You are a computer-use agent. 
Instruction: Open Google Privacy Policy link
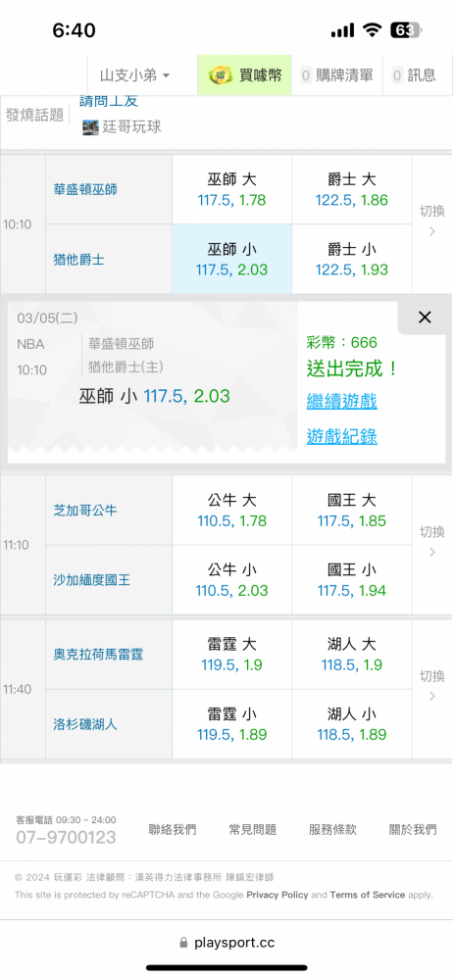click(277, 895)
